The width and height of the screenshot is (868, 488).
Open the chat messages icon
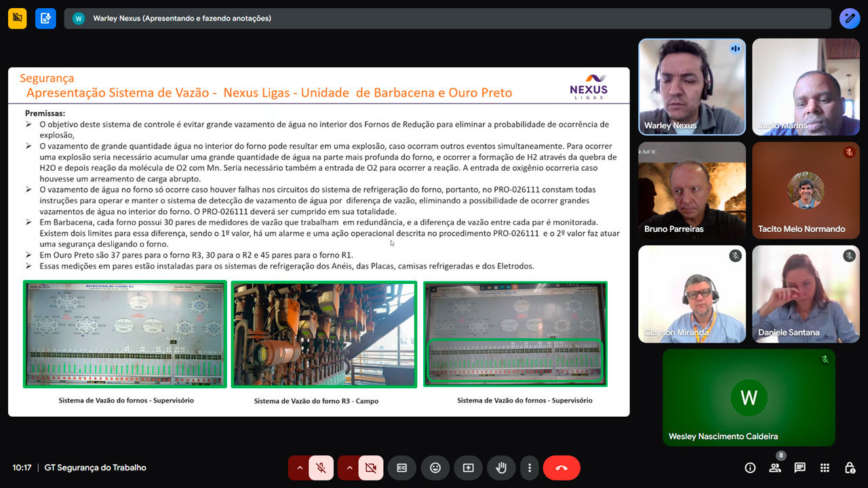pyautogui.click(x=800, y=468)
